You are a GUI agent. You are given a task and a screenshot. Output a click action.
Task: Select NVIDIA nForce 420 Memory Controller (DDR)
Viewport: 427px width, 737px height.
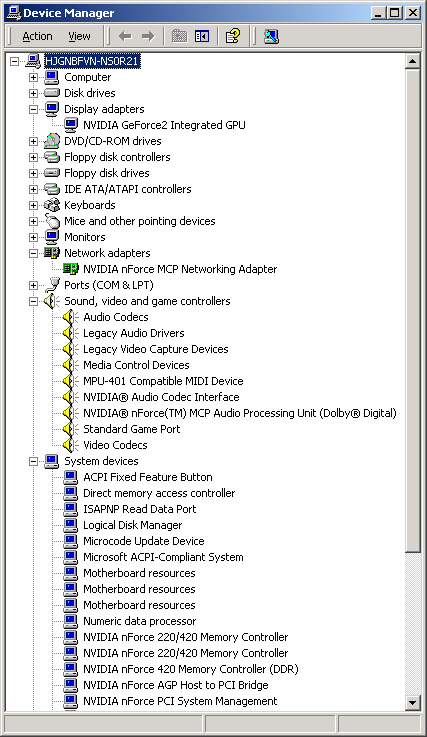[x=190, y=669]
